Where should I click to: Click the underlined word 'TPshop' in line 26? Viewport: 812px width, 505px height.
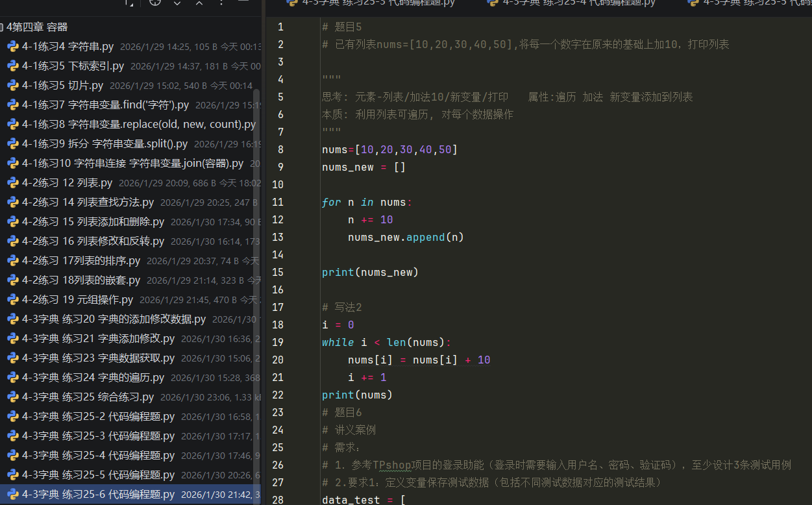click(x=392, y=465)
